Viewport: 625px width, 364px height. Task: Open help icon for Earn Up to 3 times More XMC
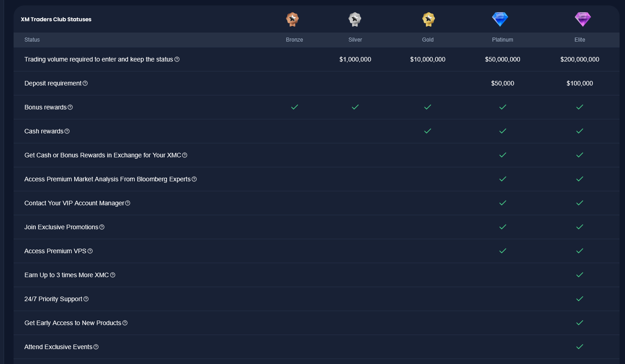[113, 275]
